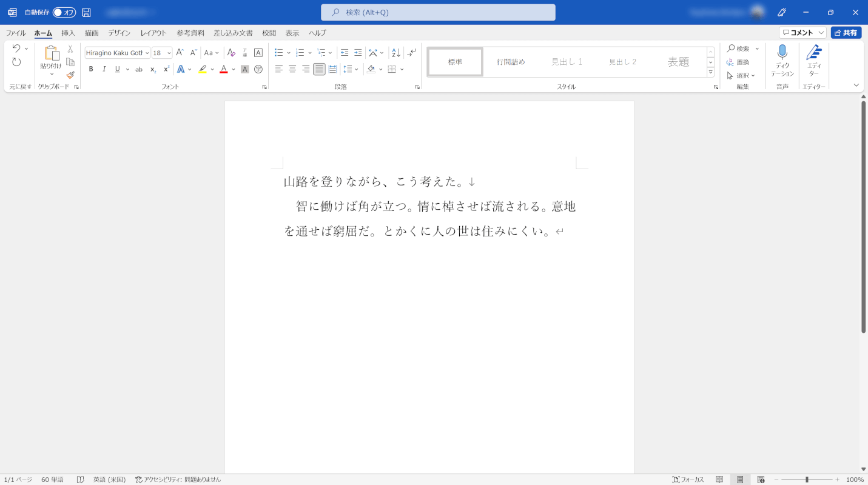868x485 pixels.
Task: Align text to the left
Action: [279, 69]
